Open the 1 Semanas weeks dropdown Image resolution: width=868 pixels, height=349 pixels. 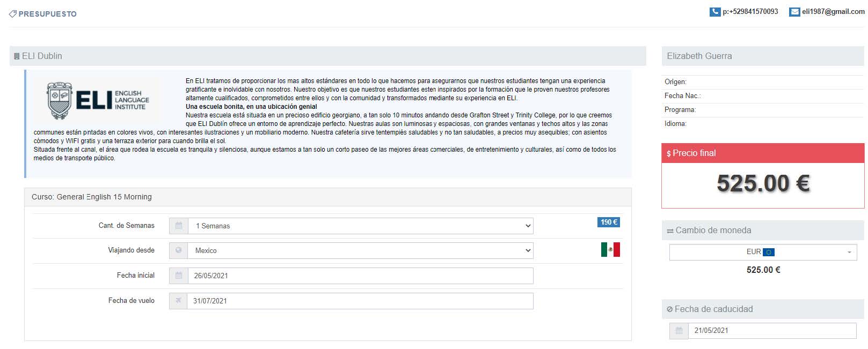(x=360, y=226)
